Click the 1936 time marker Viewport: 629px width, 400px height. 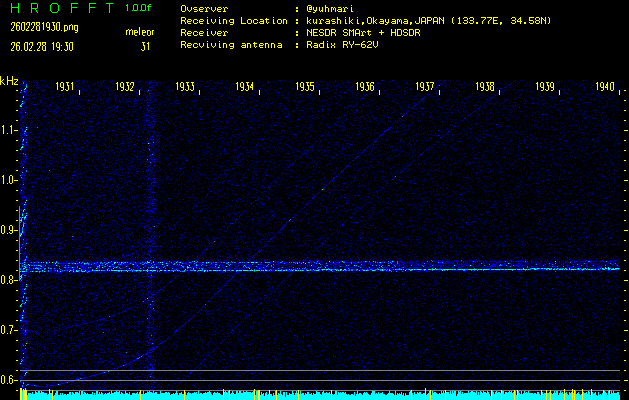[366, 88]
